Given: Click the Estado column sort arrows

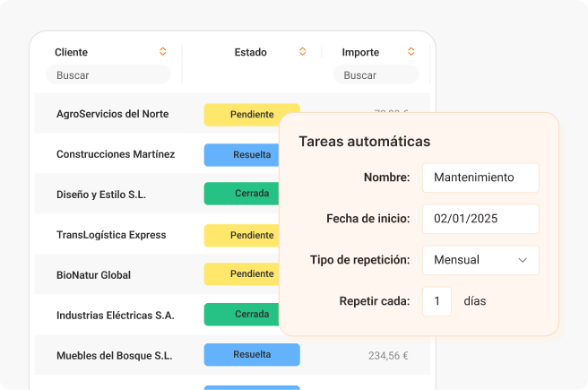Looking at the screenshot, I should pos(302,52).
